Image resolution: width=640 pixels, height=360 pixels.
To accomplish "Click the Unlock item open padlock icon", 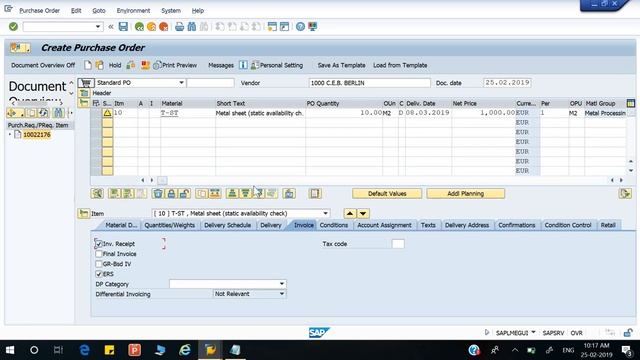I will pyautogui.click(x=184, y=193).
